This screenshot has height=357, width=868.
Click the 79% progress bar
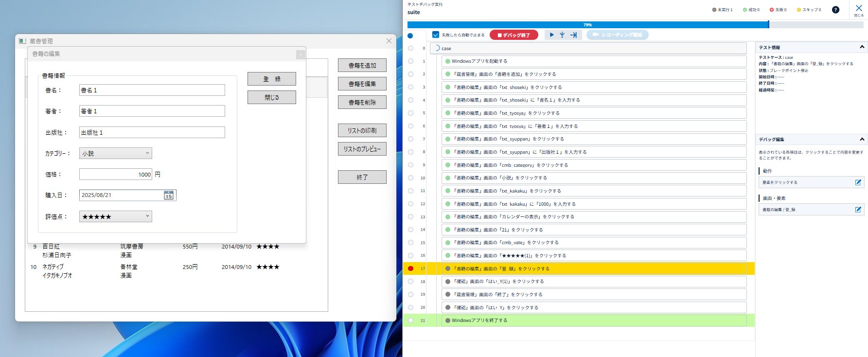pyautogui.click(x=587, y=25)
